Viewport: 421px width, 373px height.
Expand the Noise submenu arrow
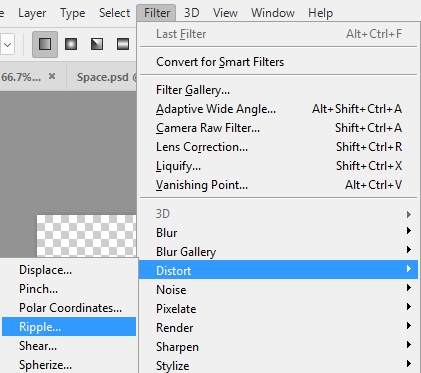tap(409, 288)
